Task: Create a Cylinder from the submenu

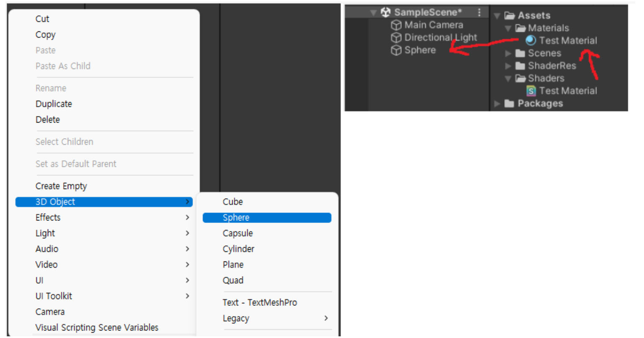Action: tap(239, 249)
